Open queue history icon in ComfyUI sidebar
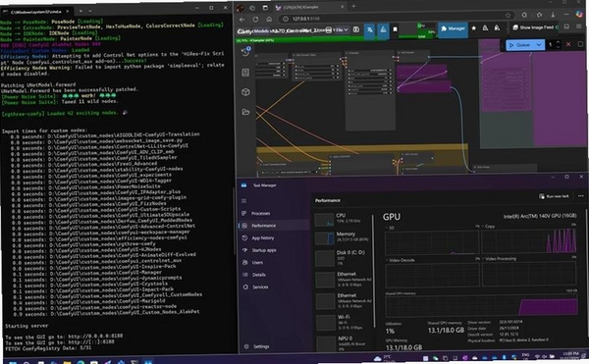 pyautogui.click(x=245, y=52)
